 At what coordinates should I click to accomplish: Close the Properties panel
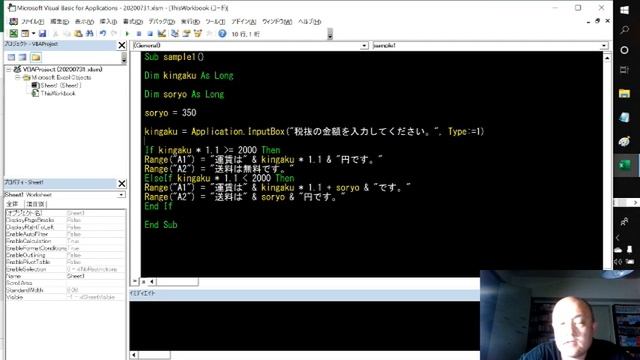coord(122,184)
